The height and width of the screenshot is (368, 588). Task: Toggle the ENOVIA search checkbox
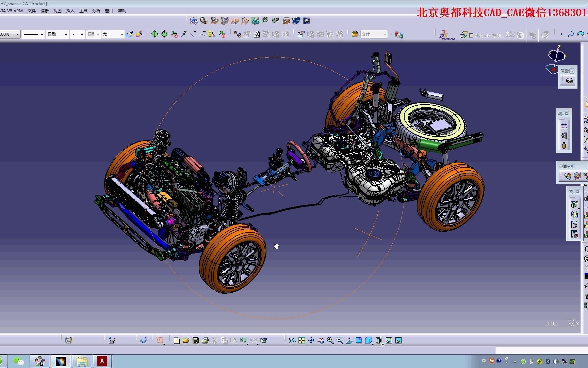[471, 35]
